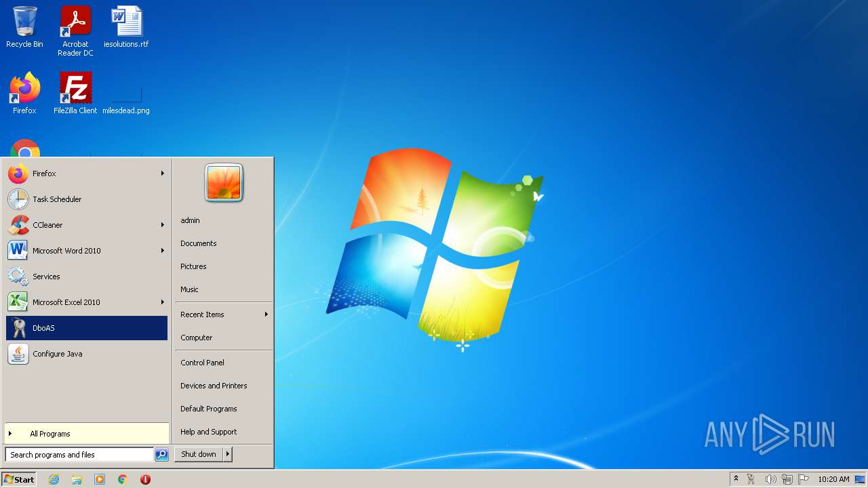Expand Firefox jump list arrow

163,174
